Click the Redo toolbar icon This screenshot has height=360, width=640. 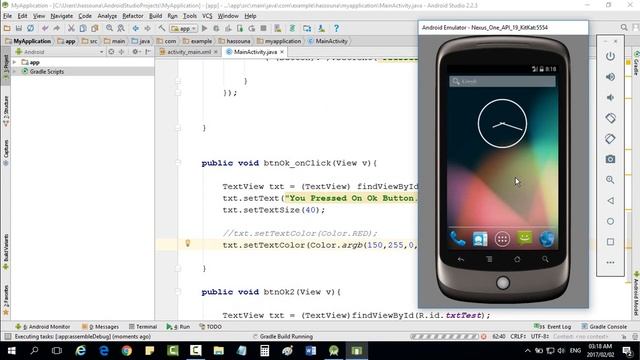pyautogui.click(x=57, y=28)
